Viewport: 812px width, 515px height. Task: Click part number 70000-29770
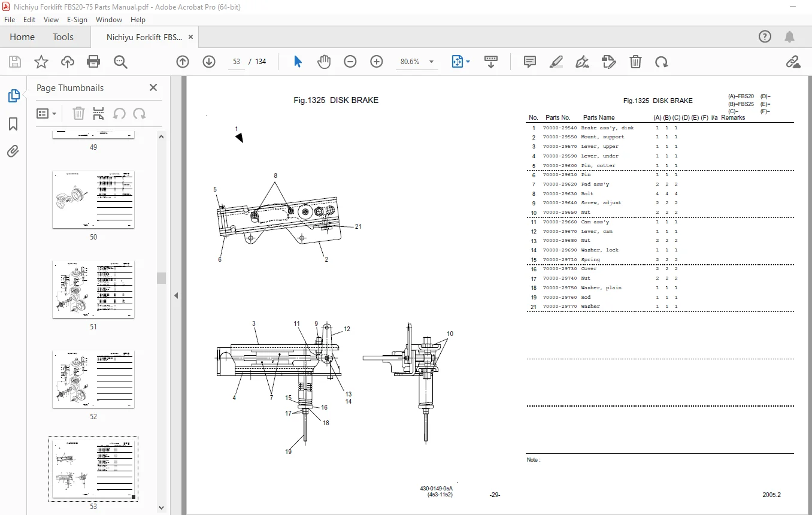560,306
